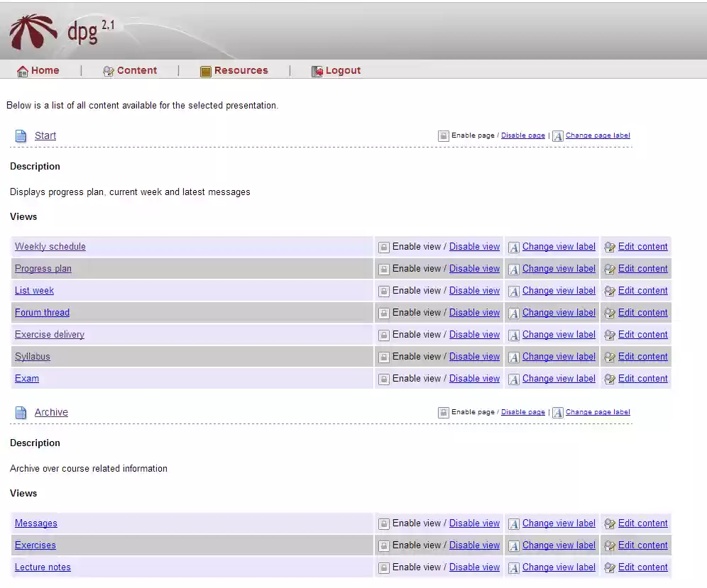Click the A icon beside Change view label for Weekly schedule
The width and height of the screenshot is (707, 588).
click(513, 246)
